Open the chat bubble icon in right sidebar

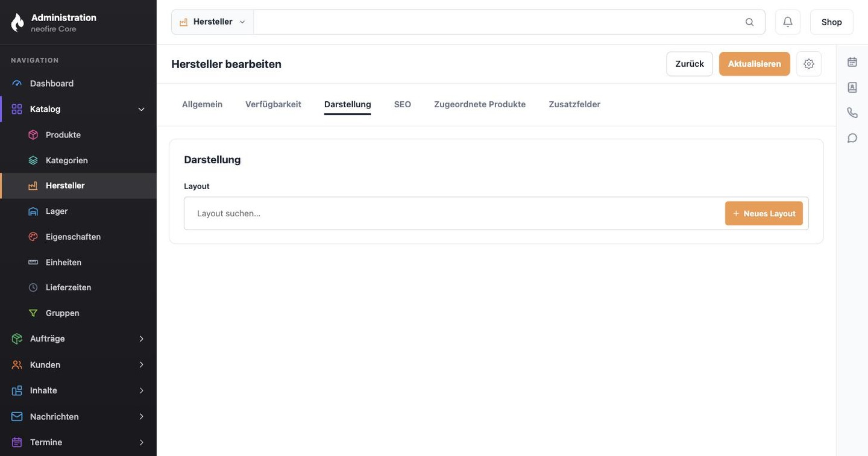pos(852,138)
